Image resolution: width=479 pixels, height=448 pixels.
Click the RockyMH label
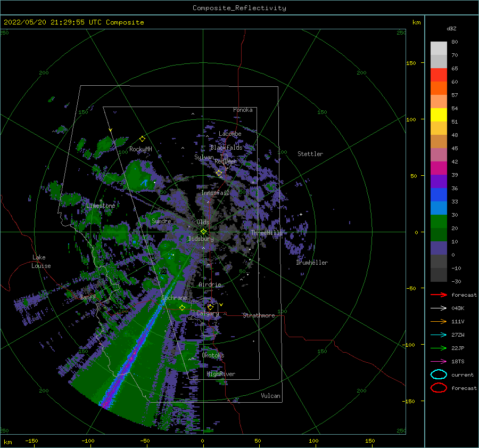(141, 149)
